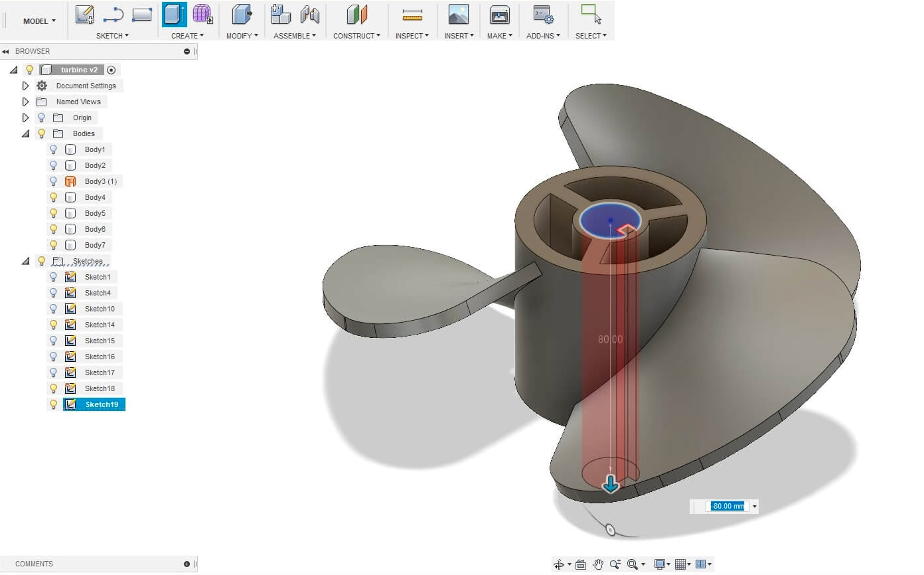This screenshot has width=924, height=575.
Task: Click the MODEL workspace switcher
Action: [x=39, y=21]
